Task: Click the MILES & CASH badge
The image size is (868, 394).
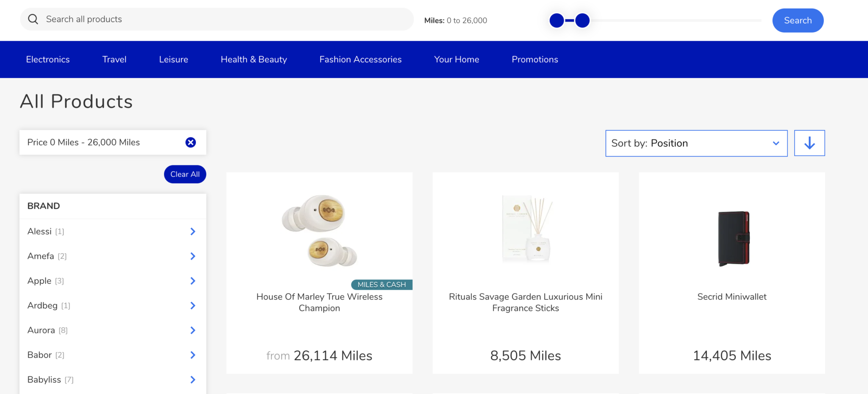Action: (x=382, y=285)
